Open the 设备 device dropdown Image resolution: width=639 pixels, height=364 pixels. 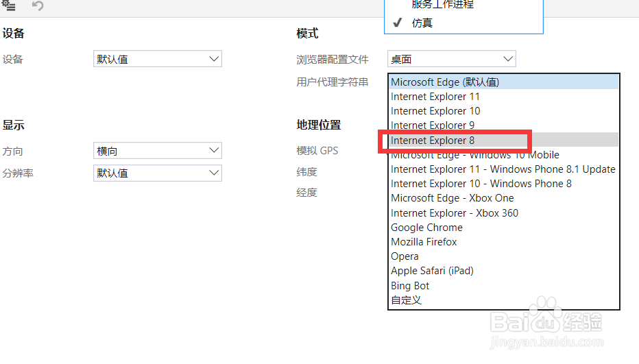click(x=157, y=60)
